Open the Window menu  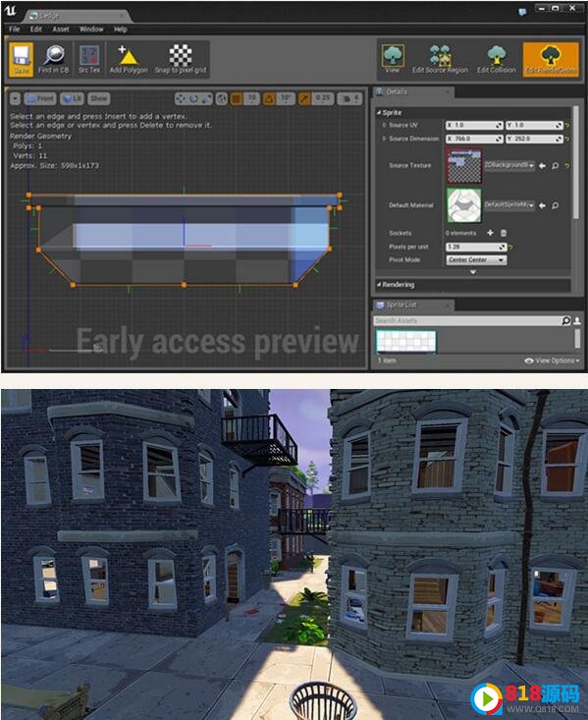(91, 28)
